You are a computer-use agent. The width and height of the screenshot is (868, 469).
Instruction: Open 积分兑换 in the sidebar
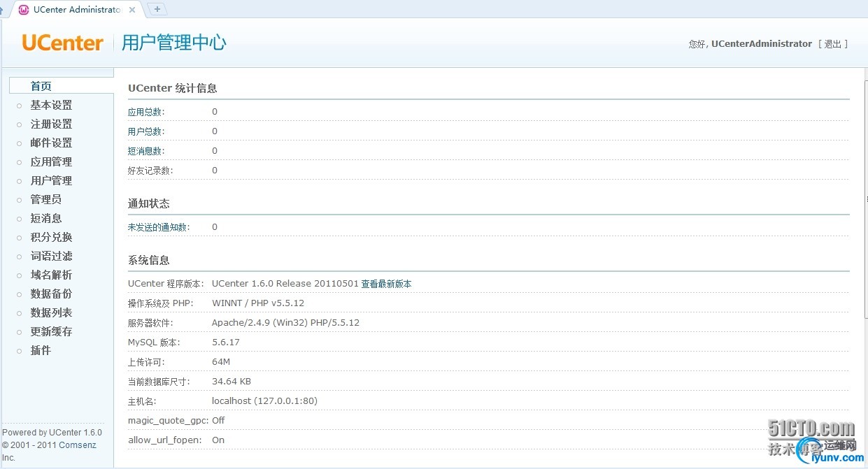51,237
